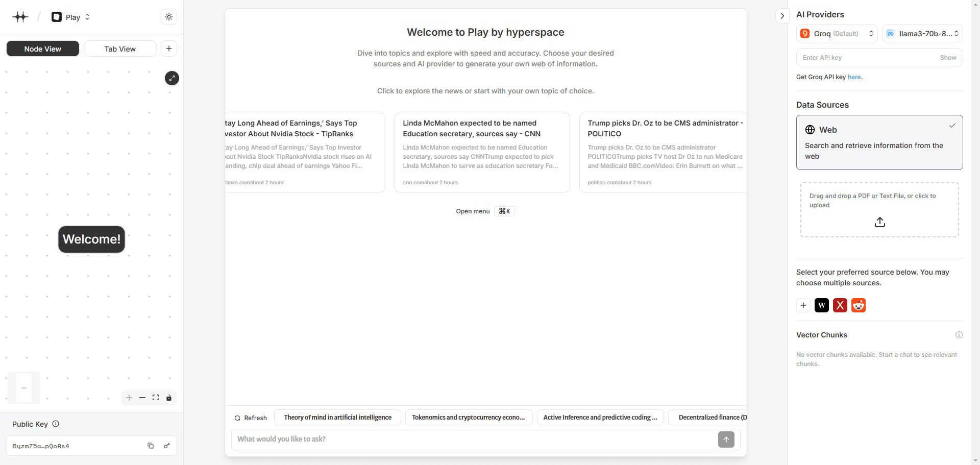Open the Trump picks Dr. Oz POLITICO card
This screenshot has height=465, width=980.
(663, 153)
